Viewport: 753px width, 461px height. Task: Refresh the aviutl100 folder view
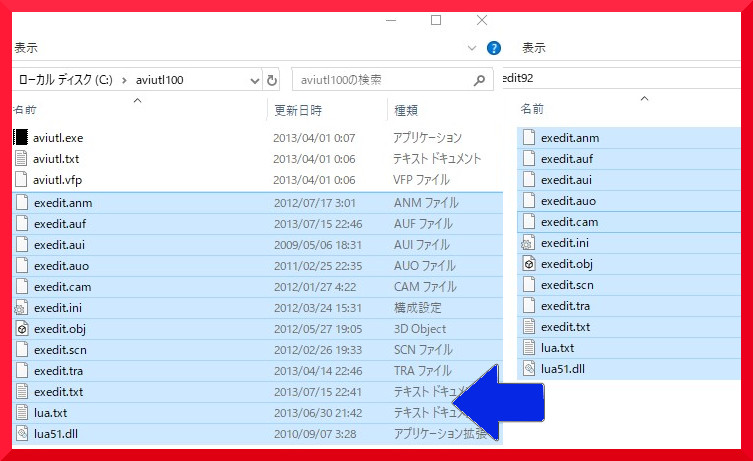coord(272,80)
